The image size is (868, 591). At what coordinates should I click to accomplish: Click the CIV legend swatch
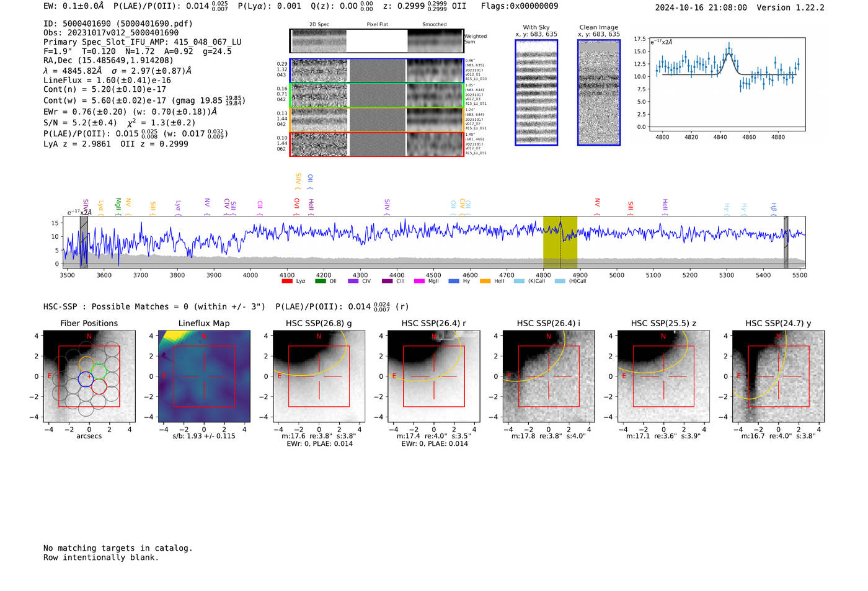coord(353,281)
